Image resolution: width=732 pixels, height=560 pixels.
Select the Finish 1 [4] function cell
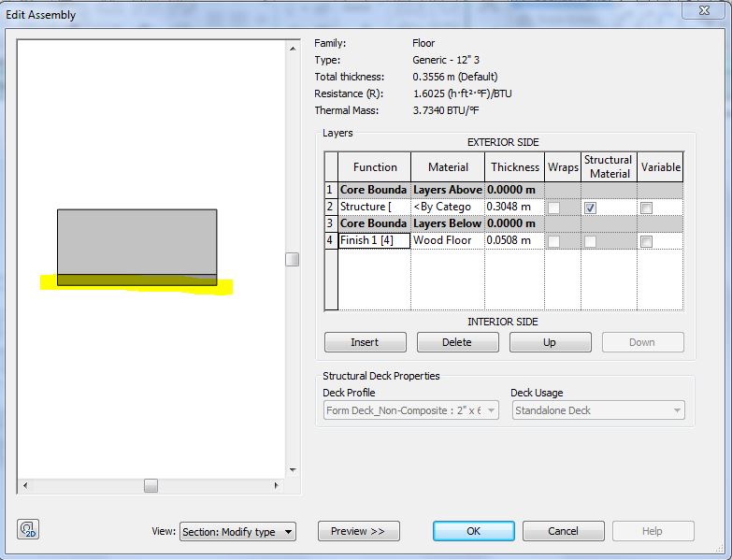pyautogui.click(x=374, y=240)
